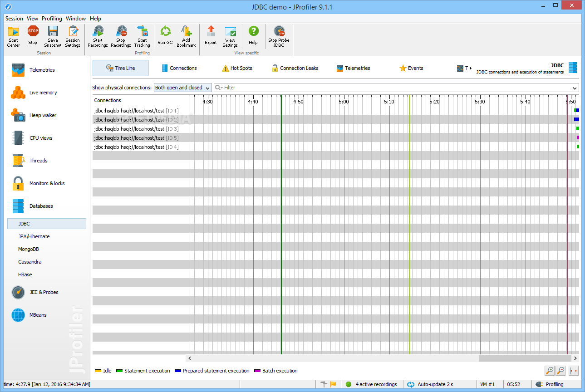The image size is (585, 392).
Task: Expand the hidden view tabs arrow
Action: point(470,68)
